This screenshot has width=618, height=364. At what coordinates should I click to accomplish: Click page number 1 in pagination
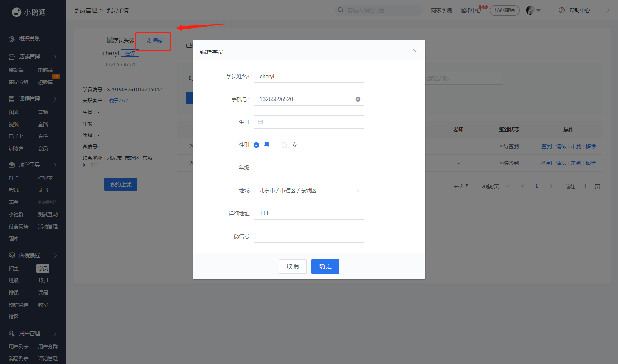(x=537, y=186)
